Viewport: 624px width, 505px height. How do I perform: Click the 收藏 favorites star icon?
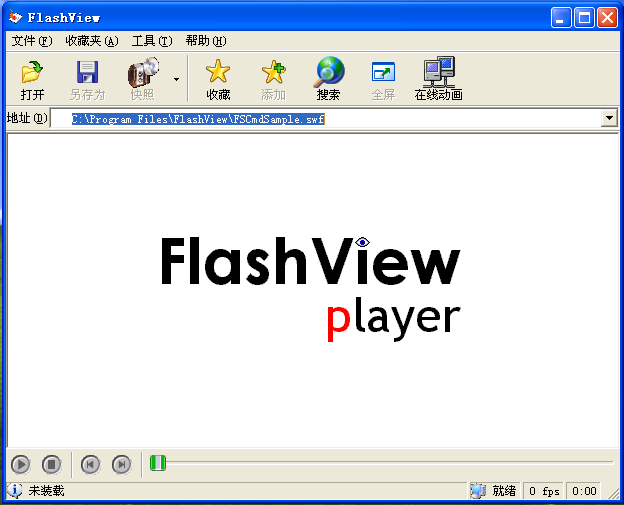218,72
